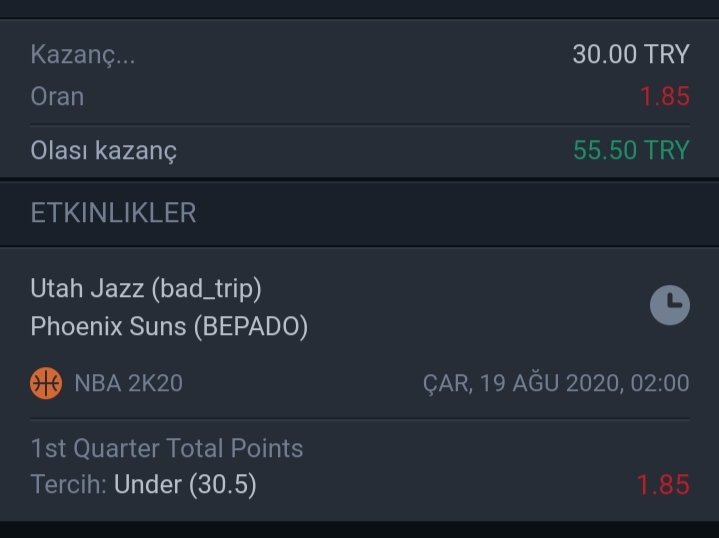
Task: Tap the Oran label
Action: pos(57,96)
